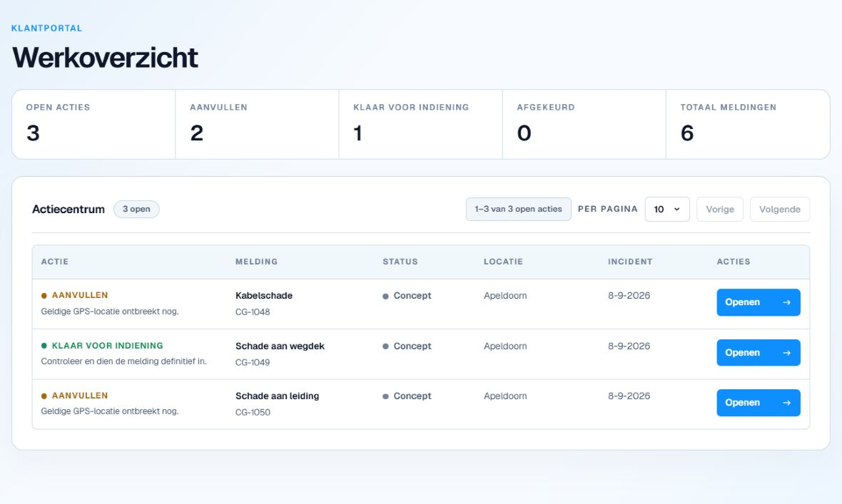Click the Per pagina label
842x504 pixels.
pyautogui.click(x=608, y=210)
